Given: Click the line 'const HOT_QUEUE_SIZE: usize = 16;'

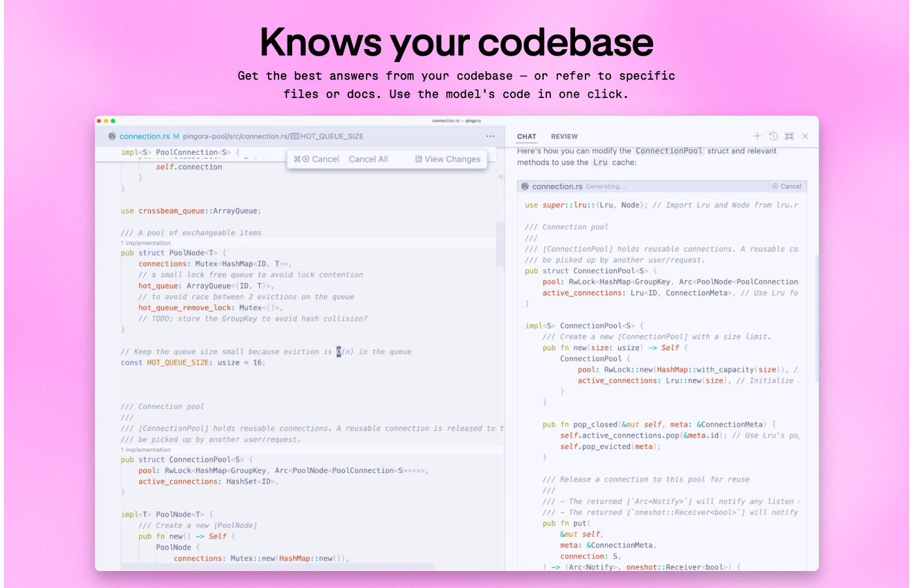Looking at the screenshot, I should point(193,363).
